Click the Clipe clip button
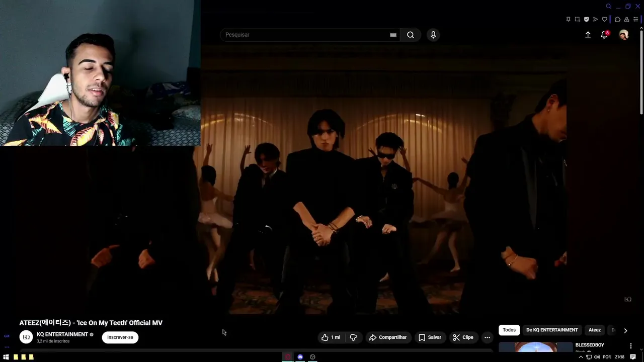 [463, 337]
